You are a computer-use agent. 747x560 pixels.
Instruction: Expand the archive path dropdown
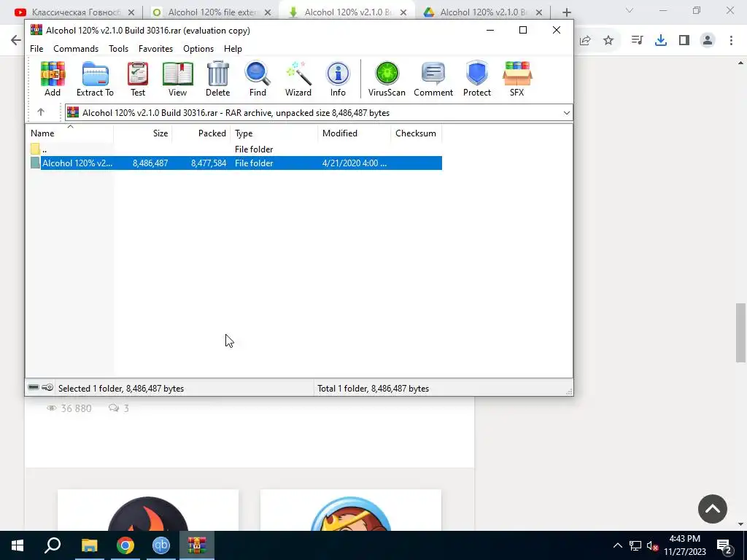point(566,113)
